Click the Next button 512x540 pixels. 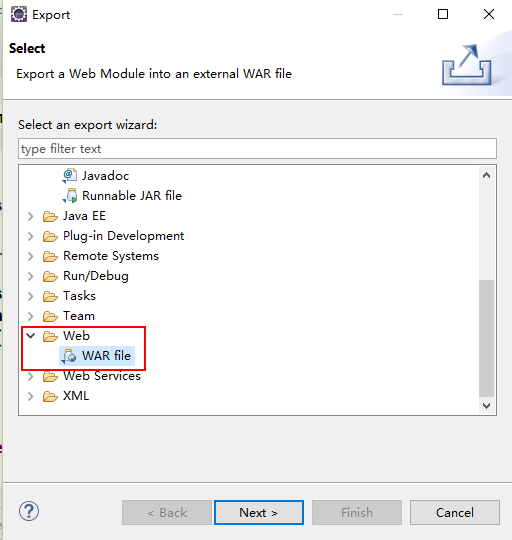coord(259,512)
